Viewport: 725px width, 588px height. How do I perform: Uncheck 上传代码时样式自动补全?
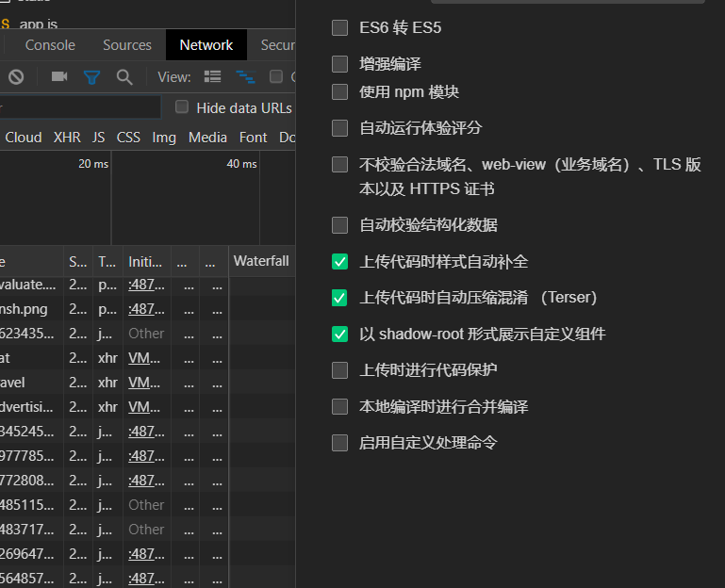339,262
